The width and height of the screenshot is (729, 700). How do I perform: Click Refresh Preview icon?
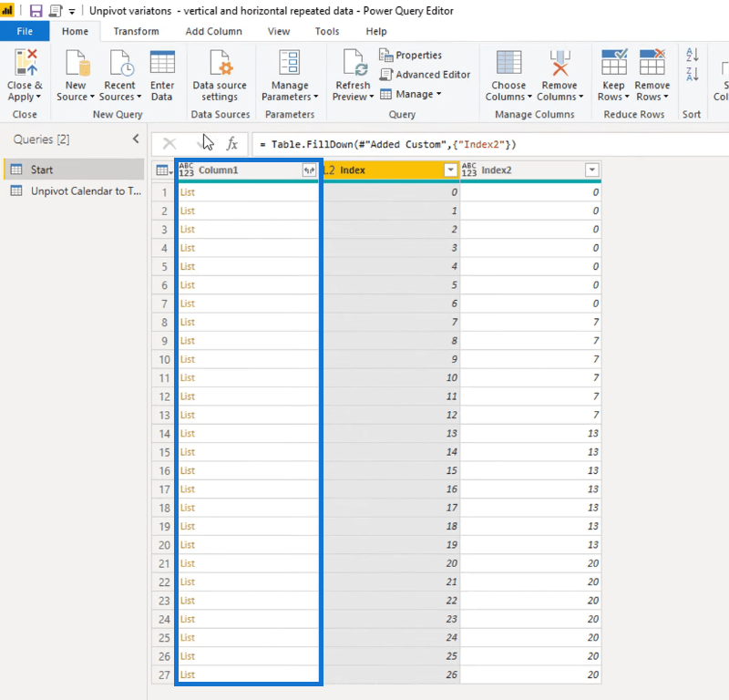pos(354,62)
